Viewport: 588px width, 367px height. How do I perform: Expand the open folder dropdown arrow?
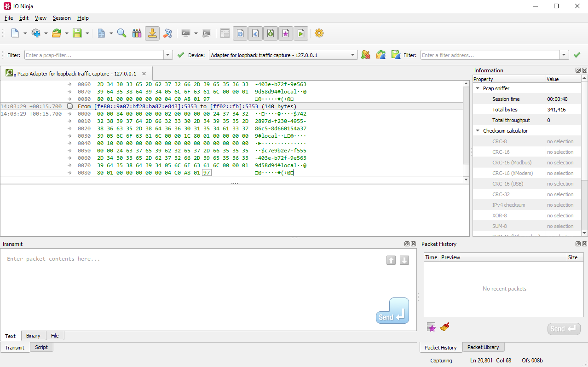(x=66, y=33)
